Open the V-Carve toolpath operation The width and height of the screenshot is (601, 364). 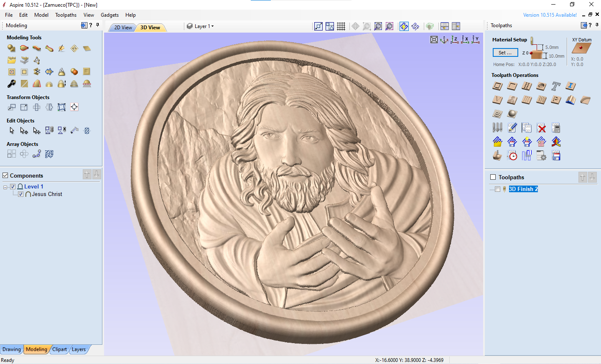pos(497,100)
